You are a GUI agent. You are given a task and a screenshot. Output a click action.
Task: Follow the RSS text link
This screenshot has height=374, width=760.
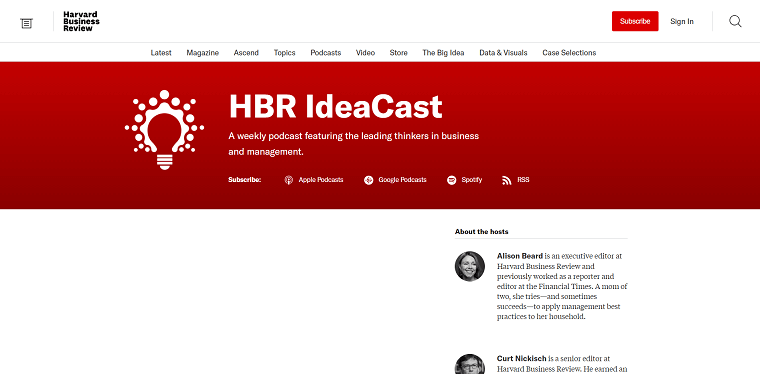point(523,180)
